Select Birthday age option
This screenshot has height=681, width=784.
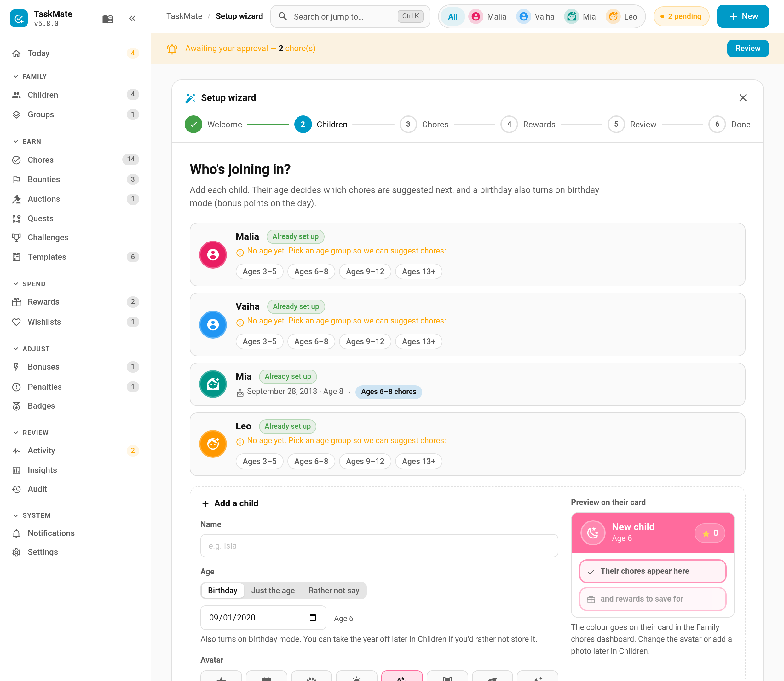pyautogui.click(x=222, y=591)
